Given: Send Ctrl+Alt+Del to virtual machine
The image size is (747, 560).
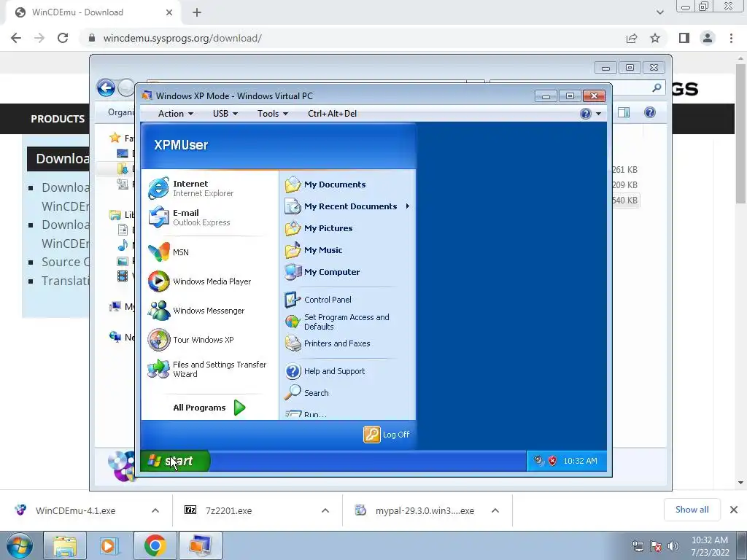Looking at the screenshot, I should tap(332, 113).
